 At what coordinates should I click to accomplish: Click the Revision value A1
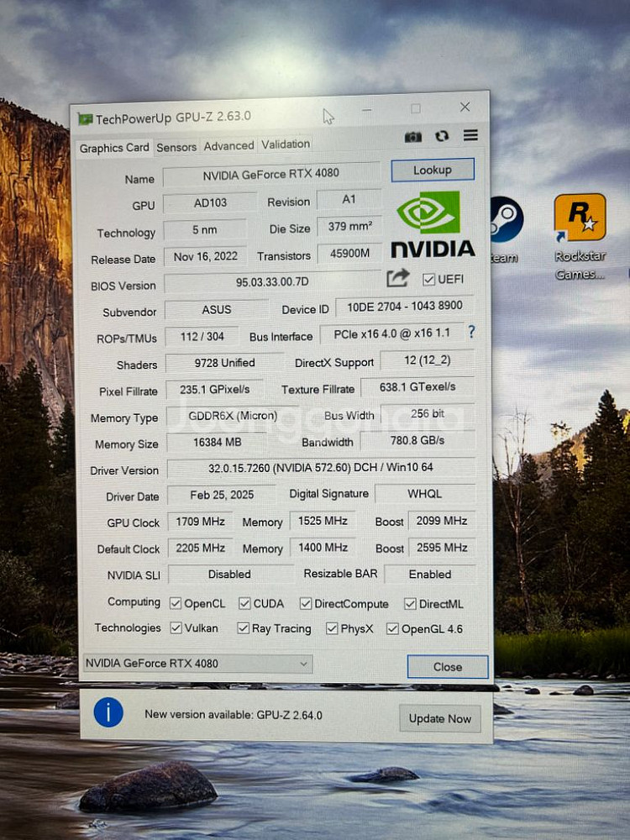click(x=349, y=199)
